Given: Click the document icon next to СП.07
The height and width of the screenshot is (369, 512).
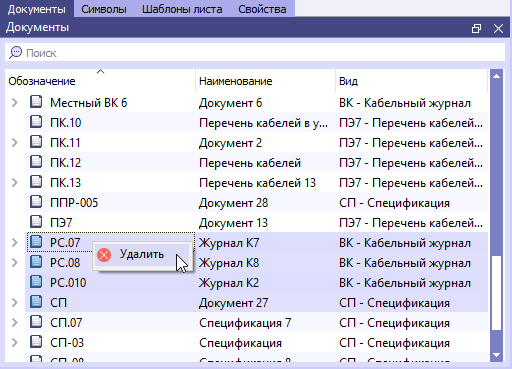Looking at the screenshot, I should pyautogui.click(x=36, y=322).
